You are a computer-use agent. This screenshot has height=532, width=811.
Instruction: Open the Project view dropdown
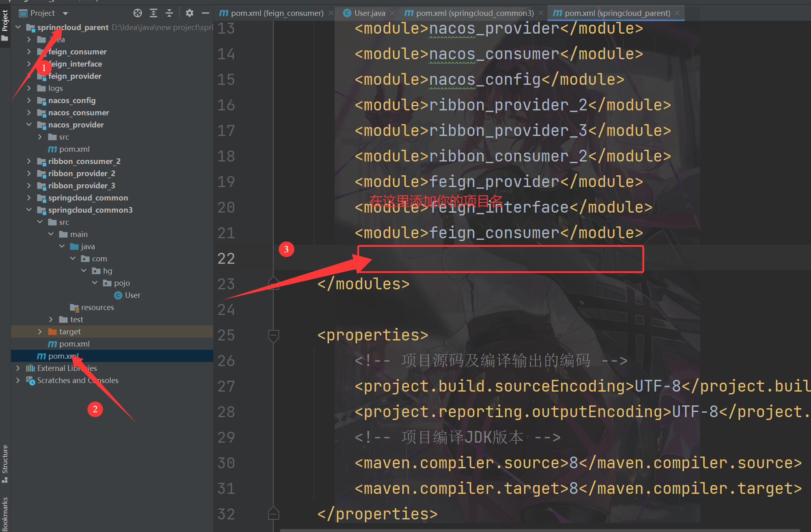pyautogui.click(x=65, y=13)
